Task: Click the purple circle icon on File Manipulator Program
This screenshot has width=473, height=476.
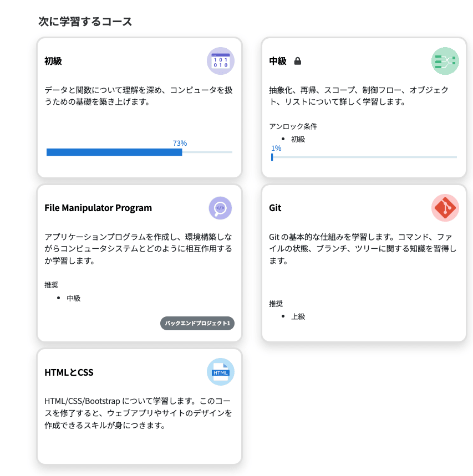Action: pyautogui.click(x=220, y=207)
